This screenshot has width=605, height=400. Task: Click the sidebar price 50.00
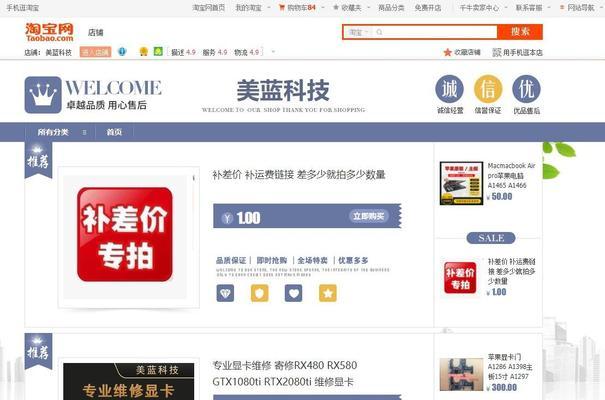point(502,196)
